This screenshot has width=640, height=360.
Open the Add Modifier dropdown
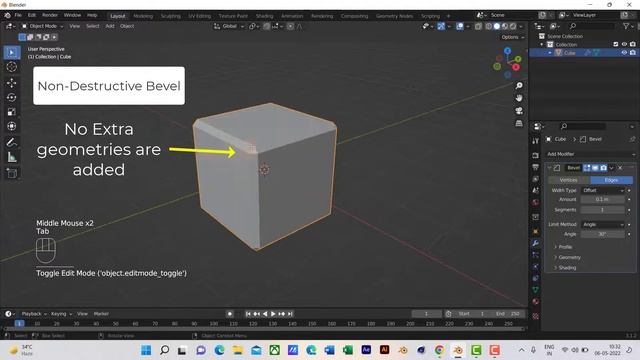[x=591, y=154]
